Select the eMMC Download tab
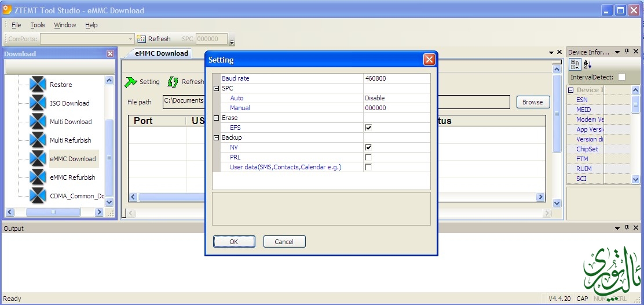The height and width of the screenshot is (305, 644). tap(161, 53)
